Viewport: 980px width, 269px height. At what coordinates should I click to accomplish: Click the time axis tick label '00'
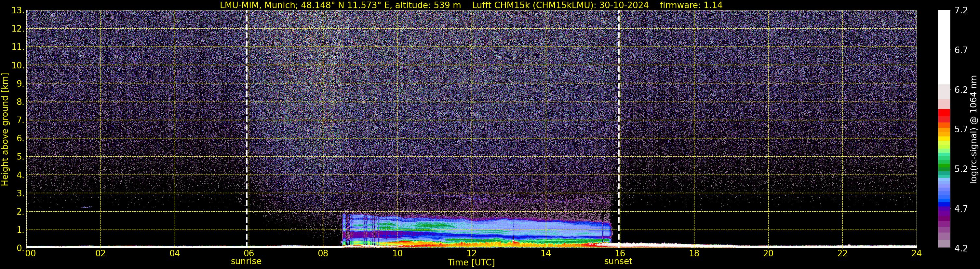31,253
